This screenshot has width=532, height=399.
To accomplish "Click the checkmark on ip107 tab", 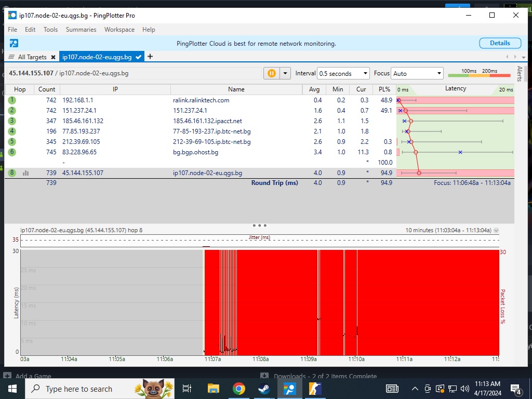I will (139, 57).
